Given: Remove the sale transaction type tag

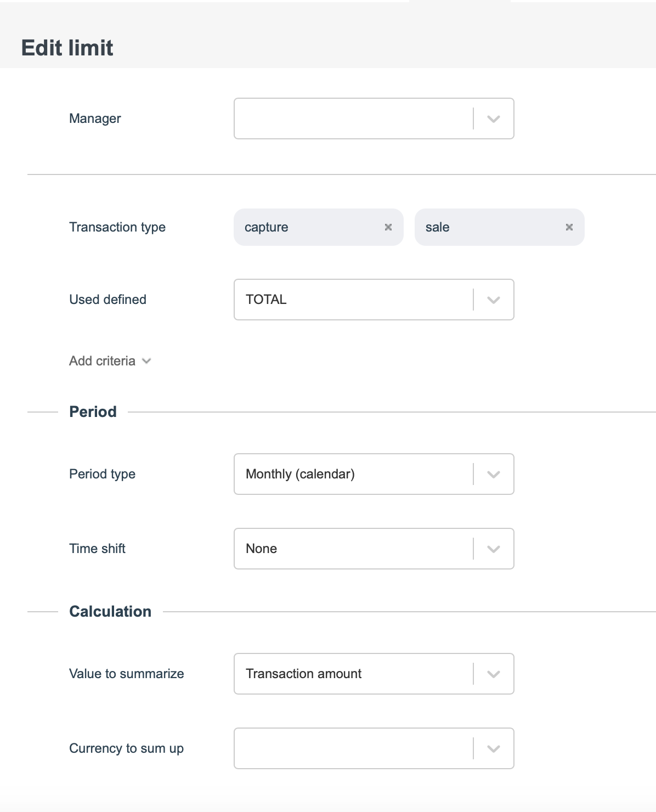Looking at the screenshot, I should tap(569, 227).
